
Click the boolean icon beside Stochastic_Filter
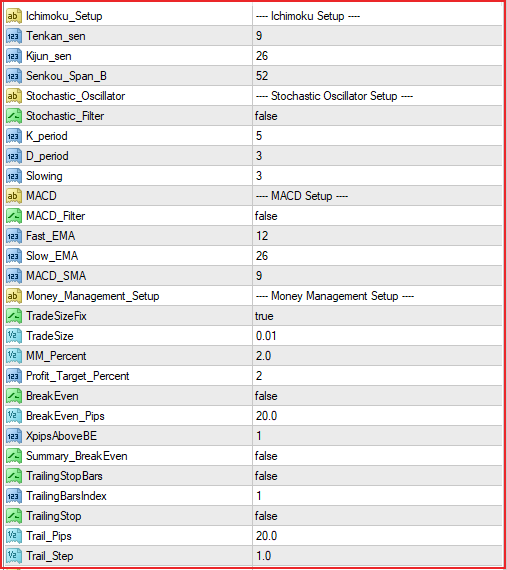coord(14,116)
